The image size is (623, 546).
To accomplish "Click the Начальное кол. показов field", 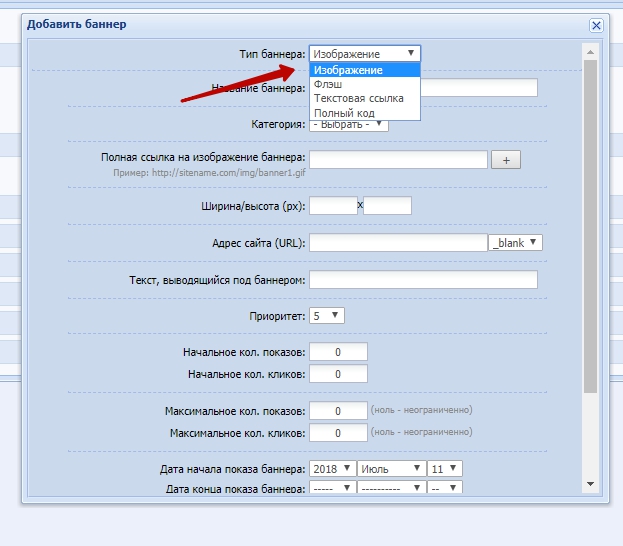I will point(339,352).
